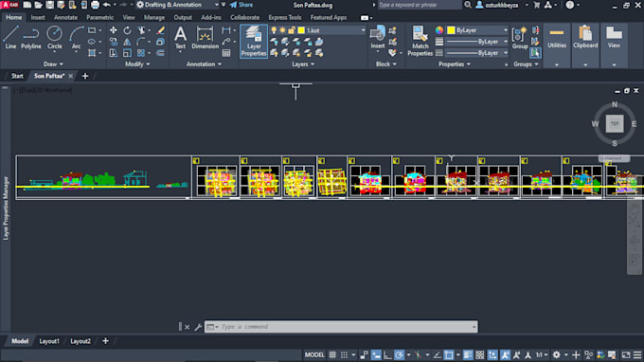Click the Share button

241,5
